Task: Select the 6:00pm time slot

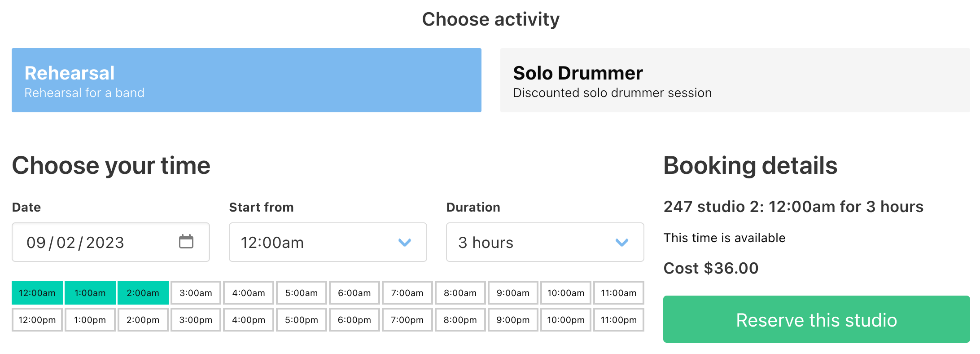Action: tap(354, 320)
